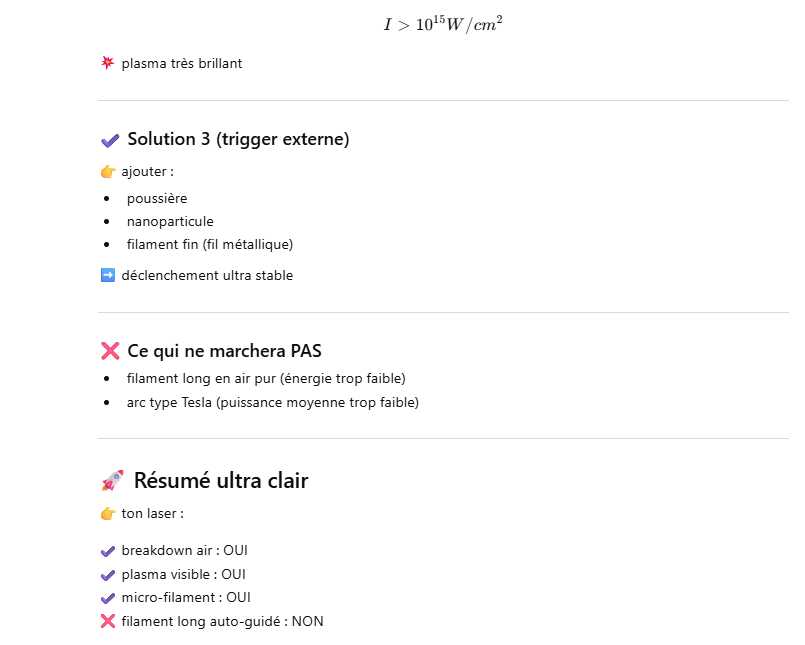Click the collision emoji beside "plasma très brillant"
Screen dimensions: 805x645
coord(108,63)
